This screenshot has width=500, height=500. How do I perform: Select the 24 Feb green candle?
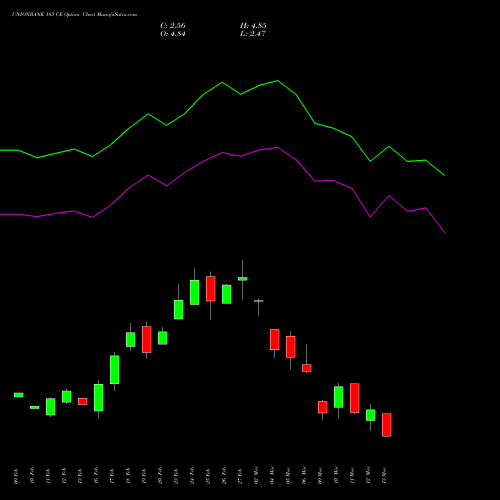click(x=195, y=292)
